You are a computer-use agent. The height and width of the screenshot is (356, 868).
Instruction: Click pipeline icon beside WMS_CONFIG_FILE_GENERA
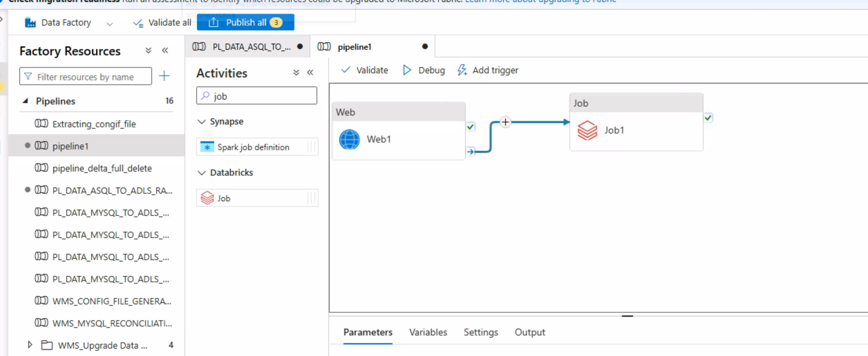(x=41, y=300)
